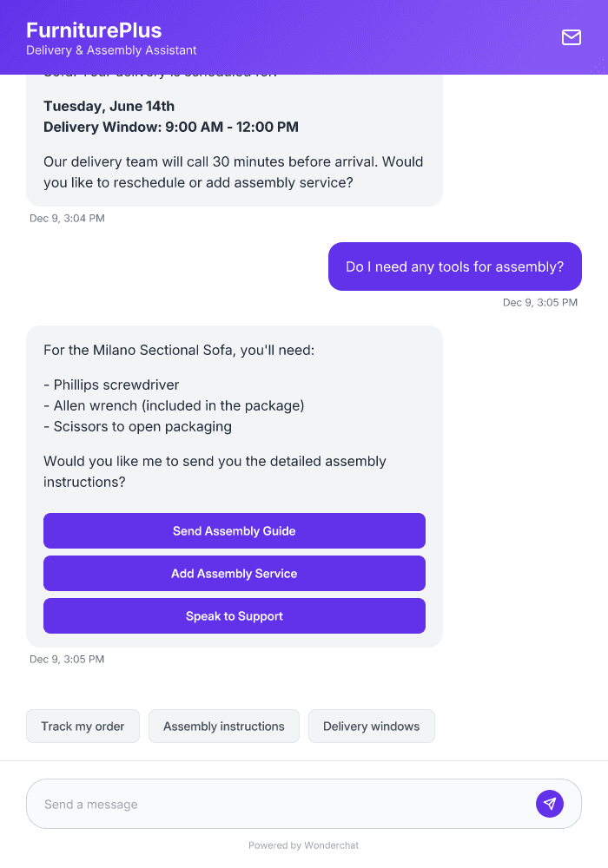
Task: Select the Assembly instructions quick reply
Action: [x=223, y=726]
